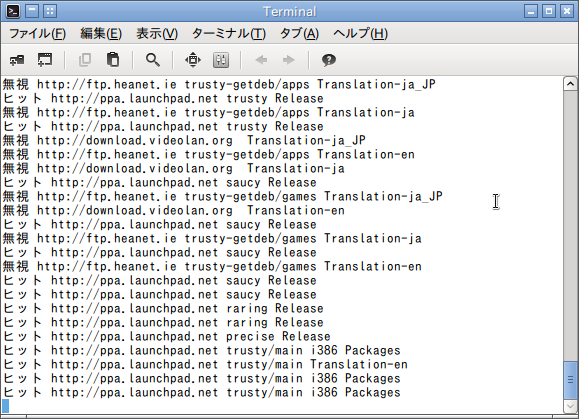Open a new terminal tab icon
The width and height of the screenshot is (579, 419).
(x=17, y=60)
